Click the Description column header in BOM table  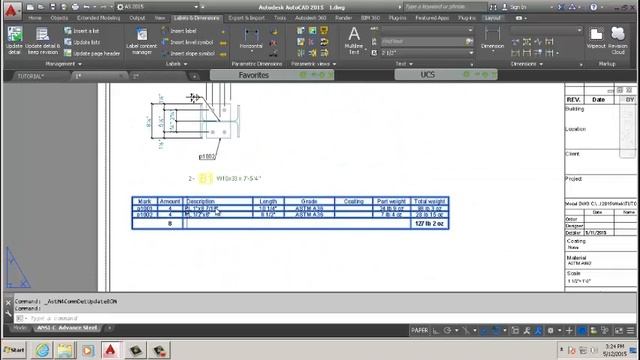click(x=200, y=201)
